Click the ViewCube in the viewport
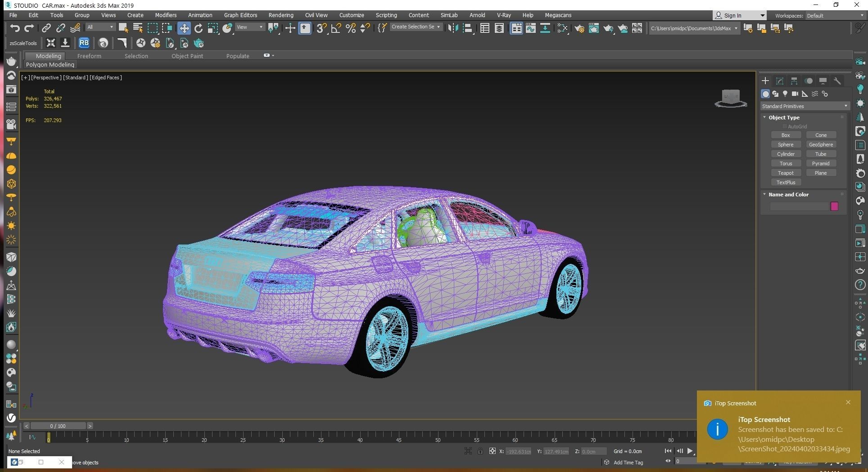The height and width of the screenshot is (472, 868). pyautogui.click(x=731, y=98)
